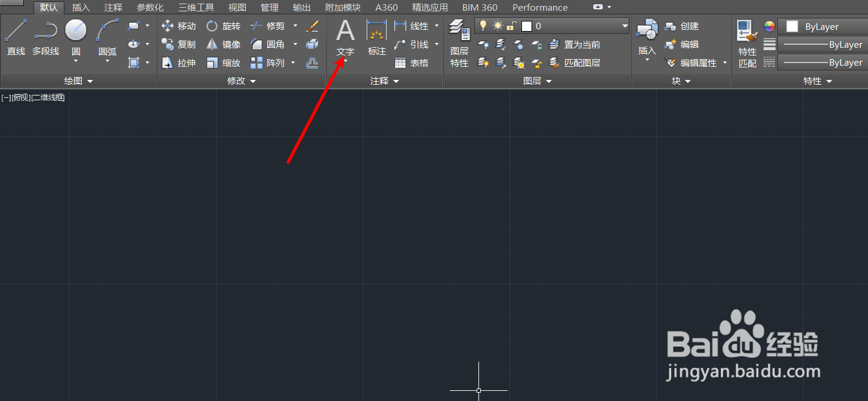Open the object color ByLayer dropdown

point(823,26)
